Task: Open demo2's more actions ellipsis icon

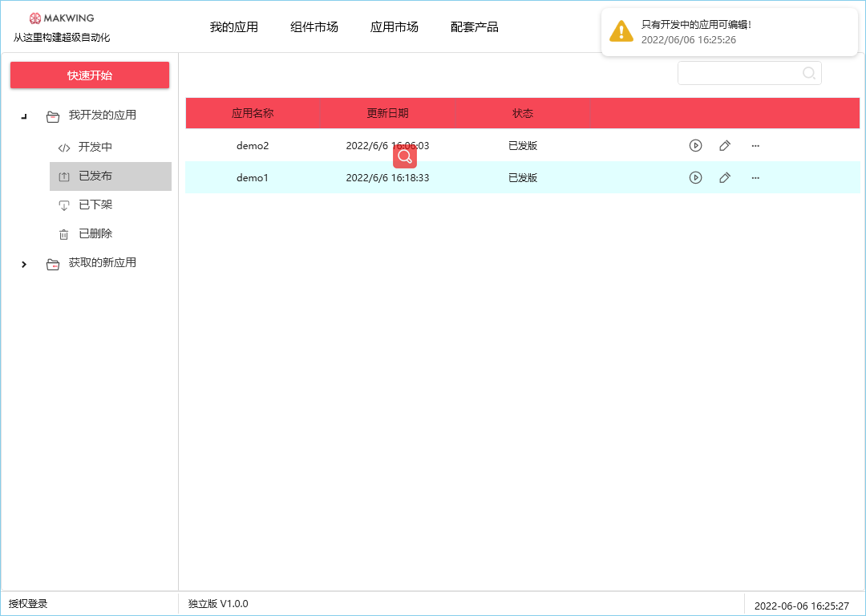Action: (755, 145)
